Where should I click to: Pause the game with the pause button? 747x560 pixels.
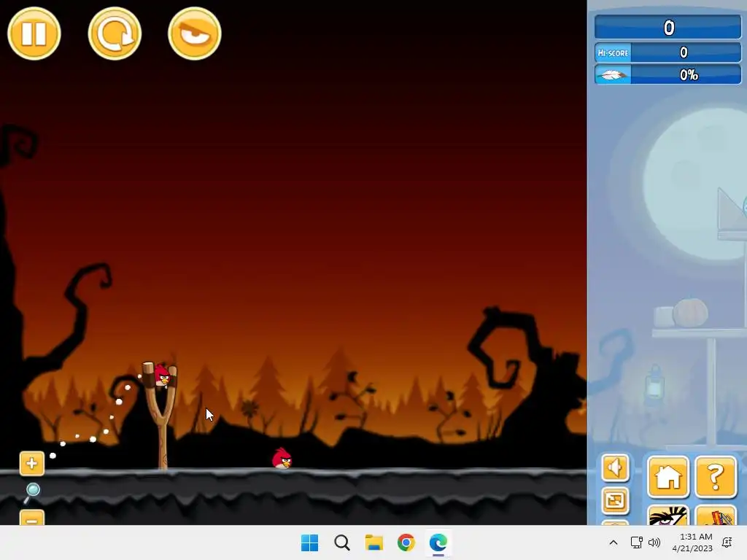pos(34,34)
